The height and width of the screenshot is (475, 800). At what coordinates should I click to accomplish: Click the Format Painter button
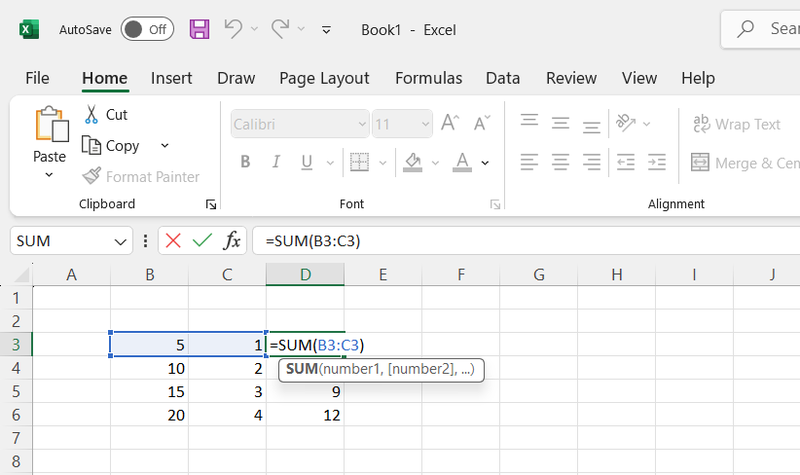click(141, 177)
